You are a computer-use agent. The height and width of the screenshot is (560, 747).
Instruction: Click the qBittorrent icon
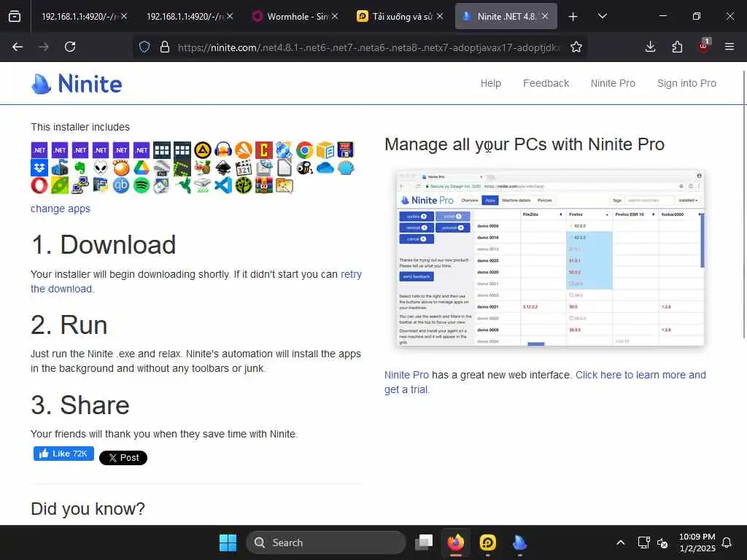(x=121, y=186)
